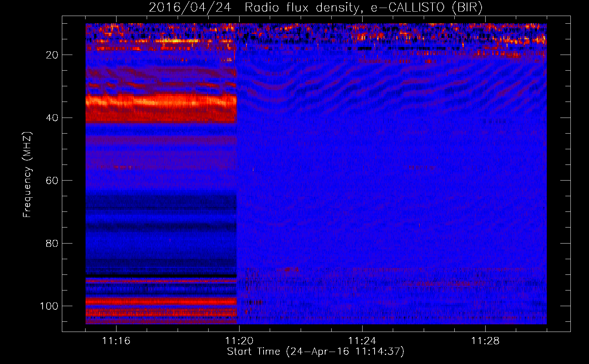This screenshot has width=589, height=364.
Task: Click the bright orange emission band near 35 MHz
Action: 161,101
